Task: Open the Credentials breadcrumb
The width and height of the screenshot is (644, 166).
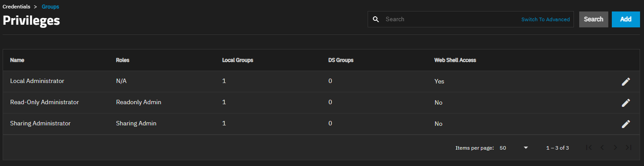Action: coord(17,7)
